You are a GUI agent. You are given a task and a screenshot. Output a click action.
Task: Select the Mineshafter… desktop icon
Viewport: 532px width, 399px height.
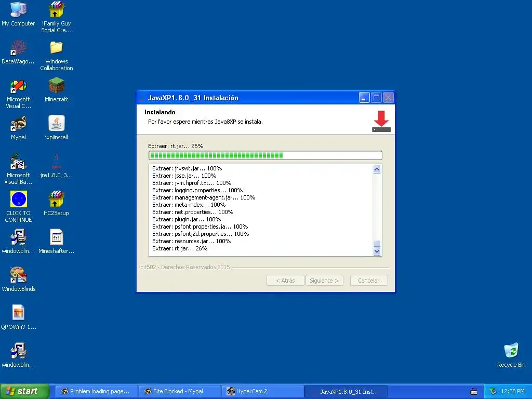tap(56, 237)
